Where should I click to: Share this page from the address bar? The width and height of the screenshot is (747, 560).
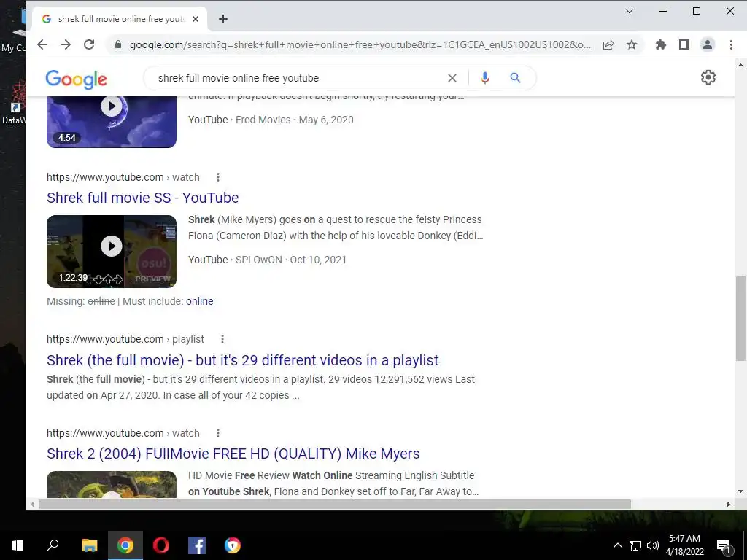pyautogui.click(x=608, y=44)
